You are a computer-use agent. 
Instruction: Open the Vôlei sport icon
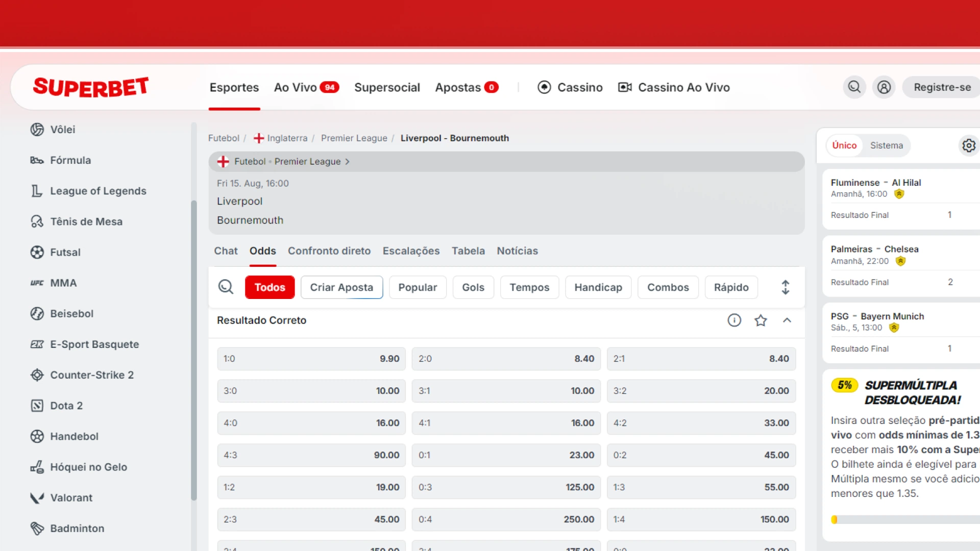coord(37,130)
